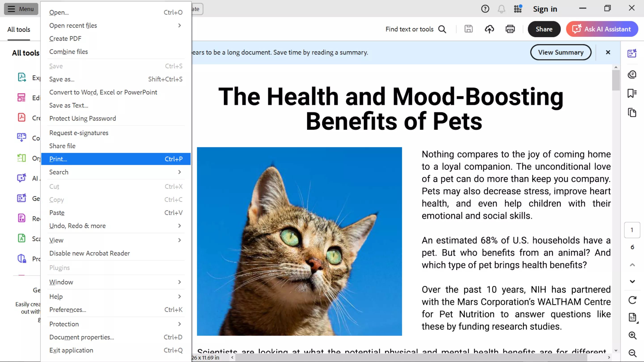Click the View Summary button
This screenshot has width=644, height=362.
[x=561, y=52]
